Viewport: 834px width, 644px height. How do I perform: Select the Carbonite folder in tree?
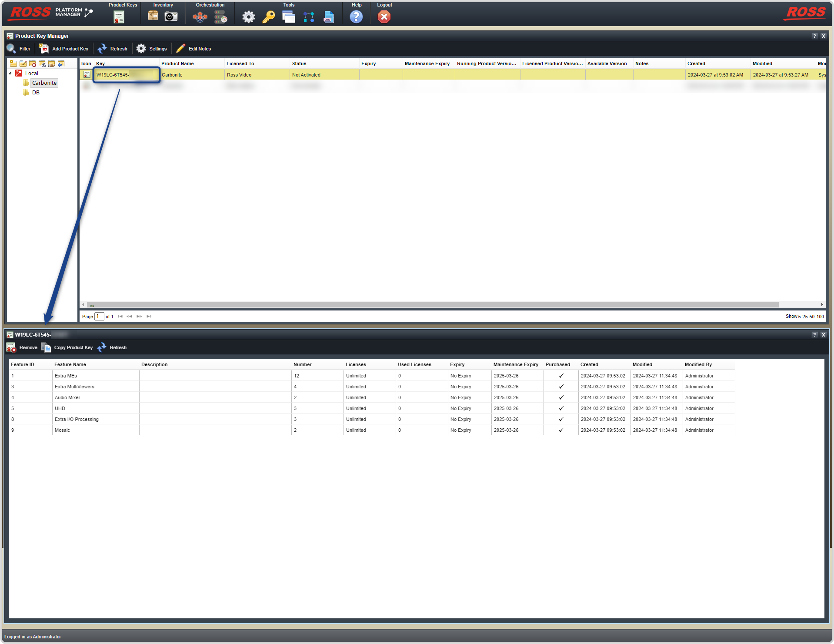click(44, 83)
